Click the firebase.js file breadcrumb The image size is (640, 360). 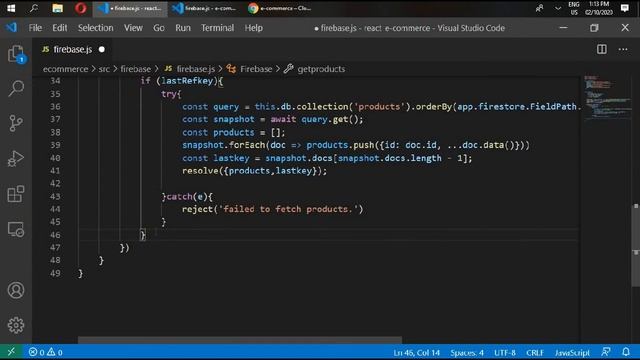pyautogui.click(x=190, y=69)
